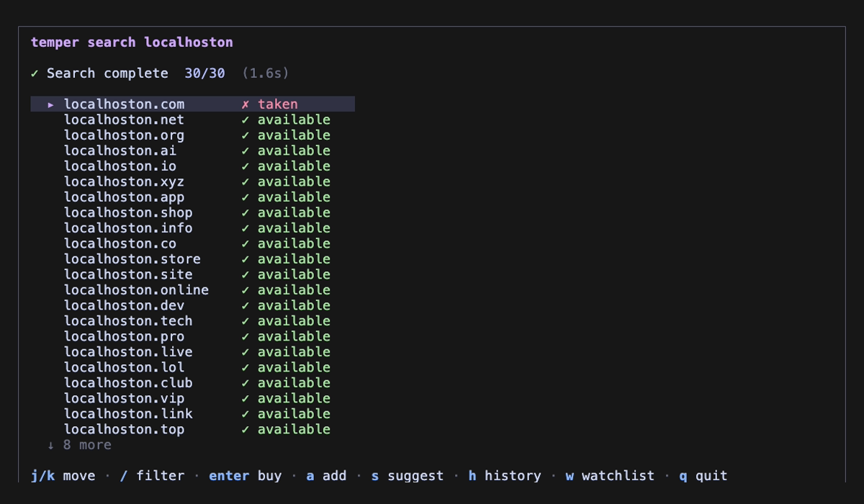The height and width of the screenshot is (504, 864).
Task: Click the available status for localhoston.net
Action: pyautogui.click(x=294, y=120)
